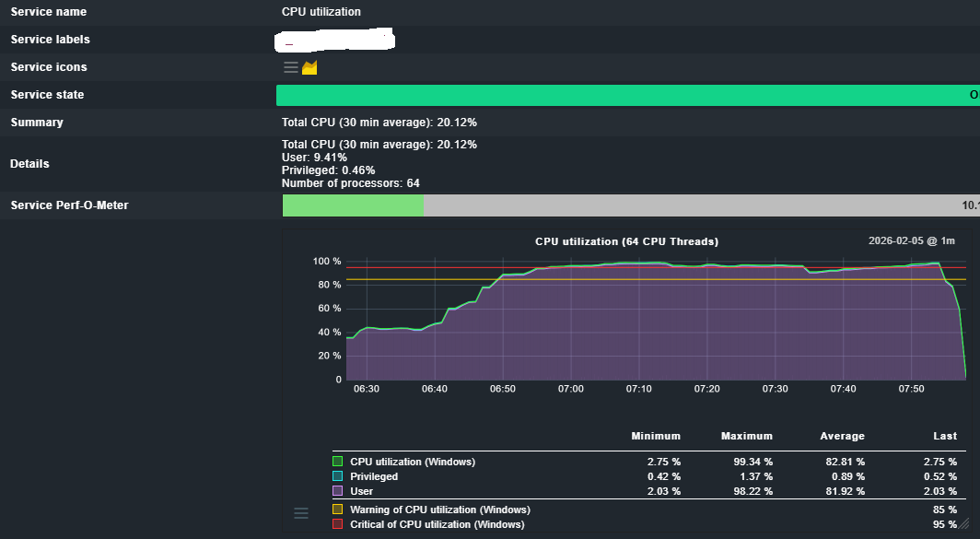This screenshot has width=980, height=539.
Task: Click the green CPU utilization legend swatch
Action: click(x=338, y=462)
